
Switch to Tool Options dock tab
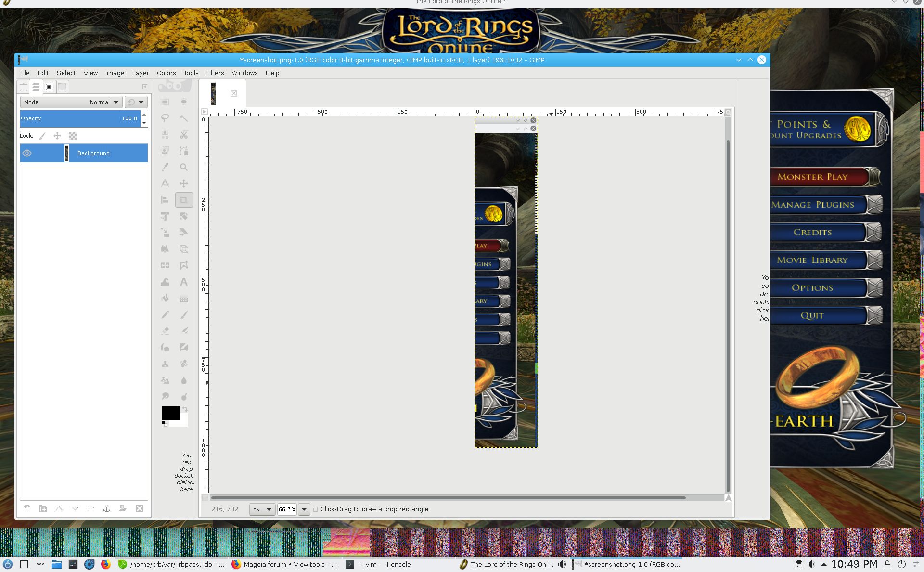(23, 87)
